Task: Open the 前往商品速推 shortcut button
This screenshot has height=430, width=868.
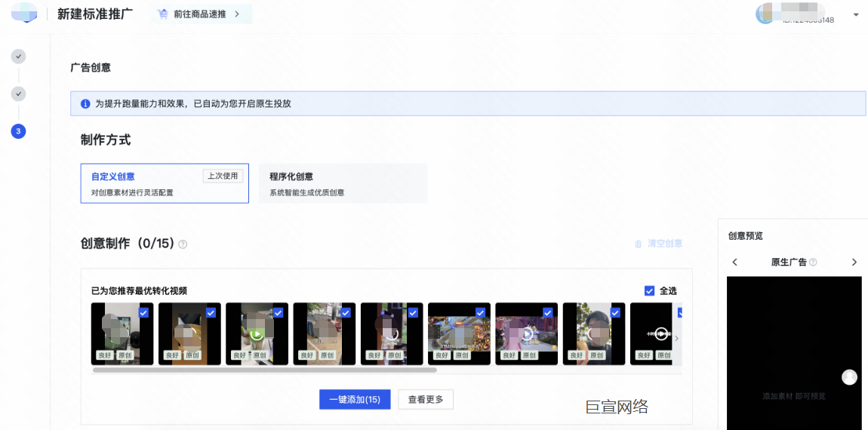Action: coord(200,14)
